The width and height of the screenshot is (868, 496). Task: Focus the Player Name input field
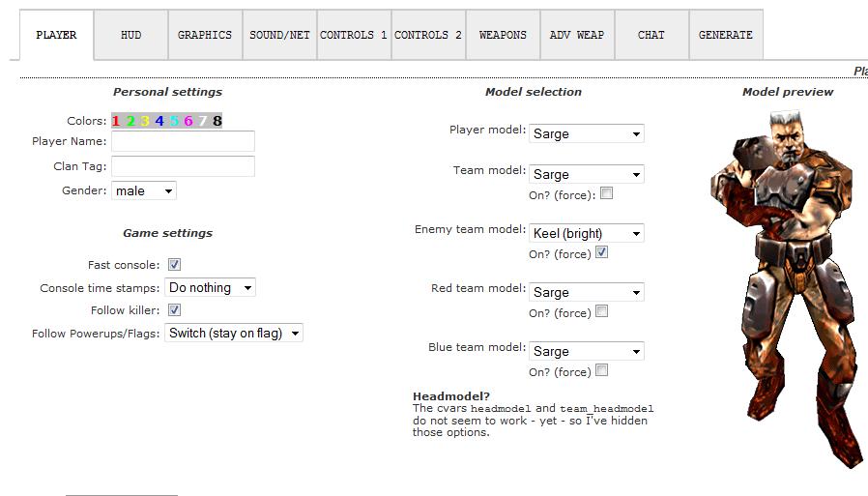click(x=184, y=141)
